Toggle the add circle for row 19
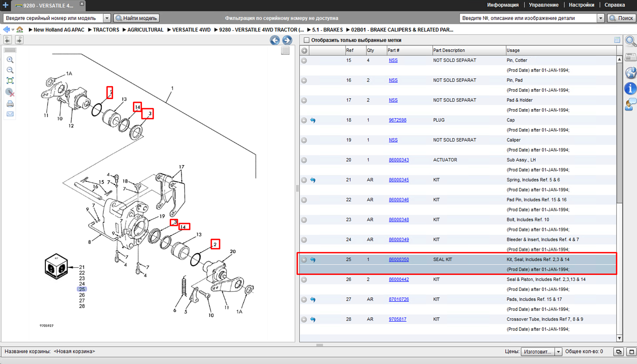The width and height of the screenshot is (637, 364). click(x=304, y=140)
